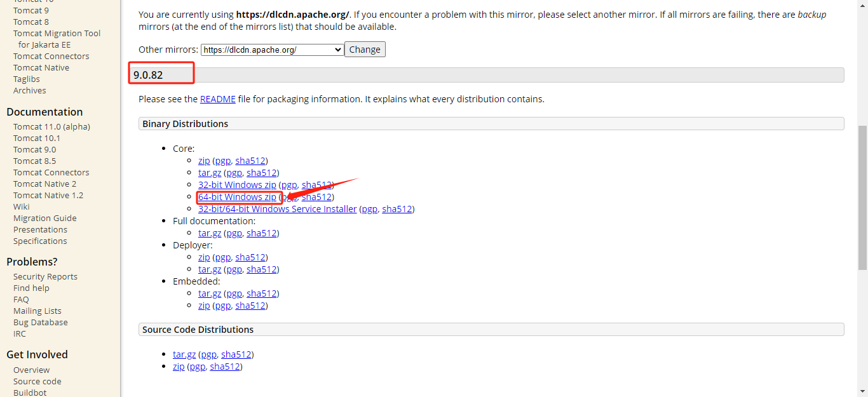Download the 64-bit Windows zip

click(237, 197)
